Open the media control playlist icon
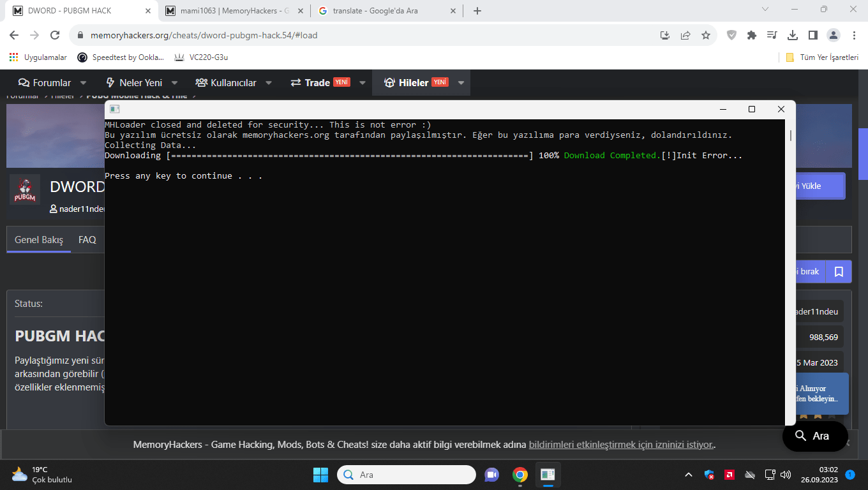Screen dimensions: 868x490 click(772, 35)
